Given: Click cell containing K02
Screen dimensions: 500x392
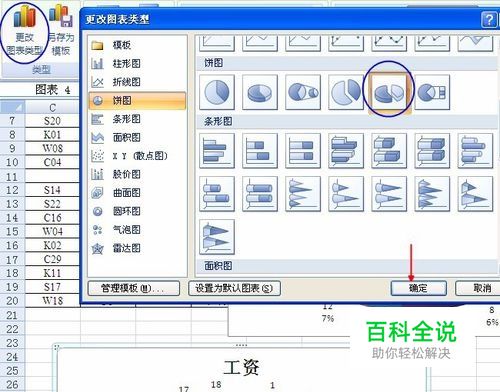Looking at the screenshot, I should (x=52, y=245).
